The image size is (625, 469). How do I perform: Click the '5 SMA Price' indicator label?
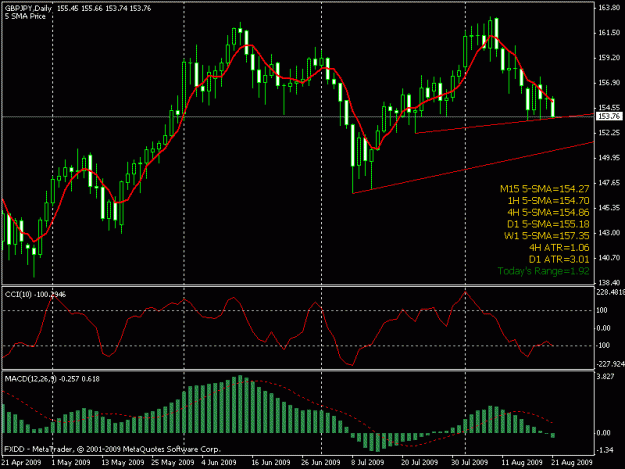[25, 16]
